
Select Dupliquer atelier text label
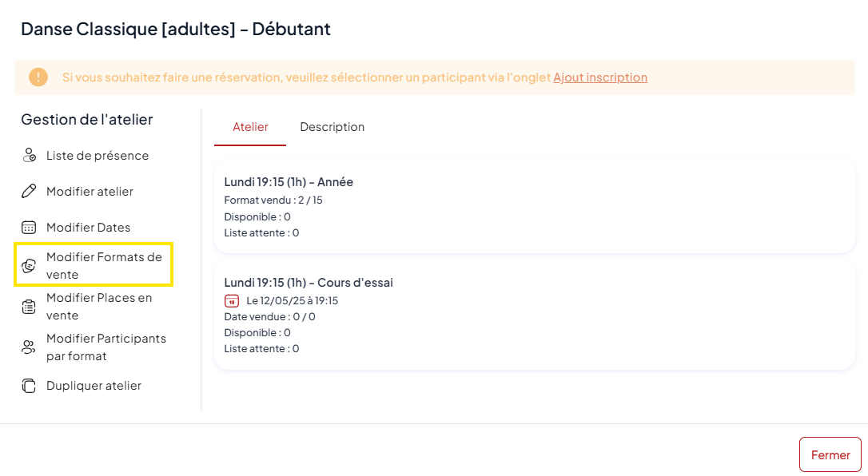point(94,386)
